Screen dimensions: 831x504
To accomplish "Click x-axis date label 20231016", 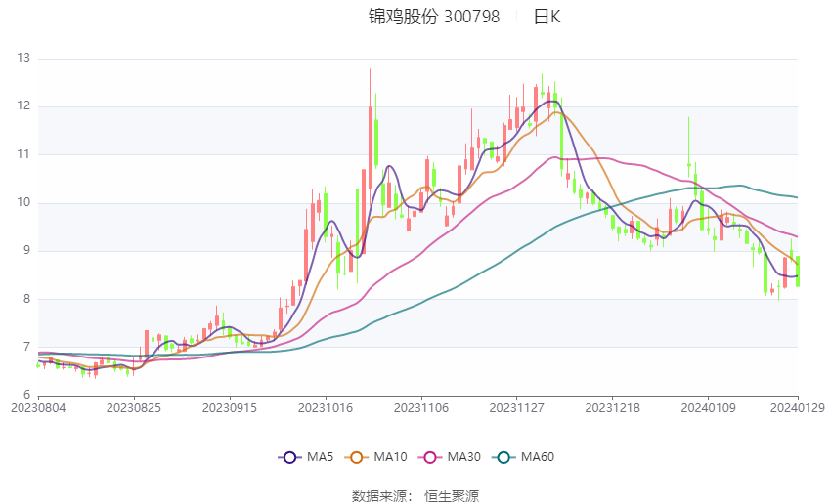I will [326, 408].
